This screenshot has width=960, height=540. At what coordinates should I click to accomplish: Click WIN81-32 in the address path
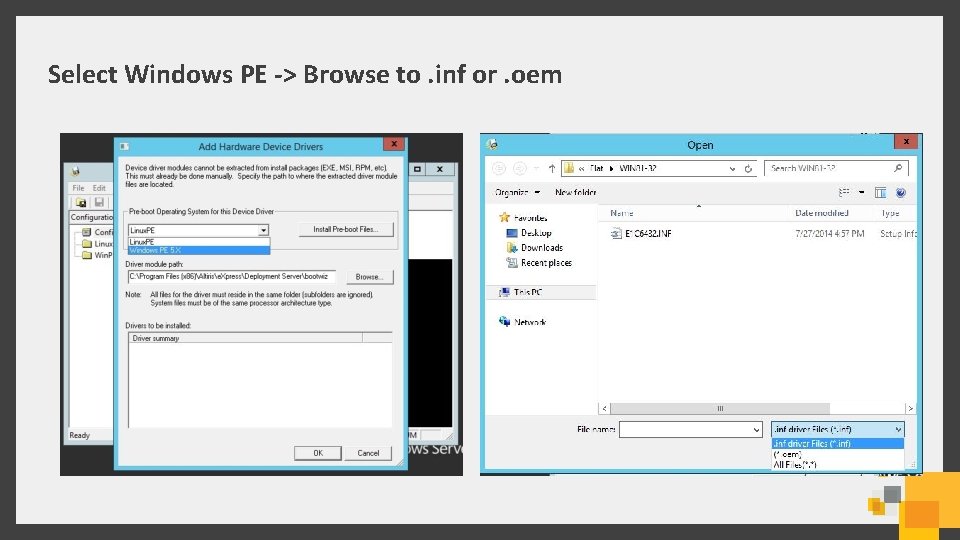(637, 168)
